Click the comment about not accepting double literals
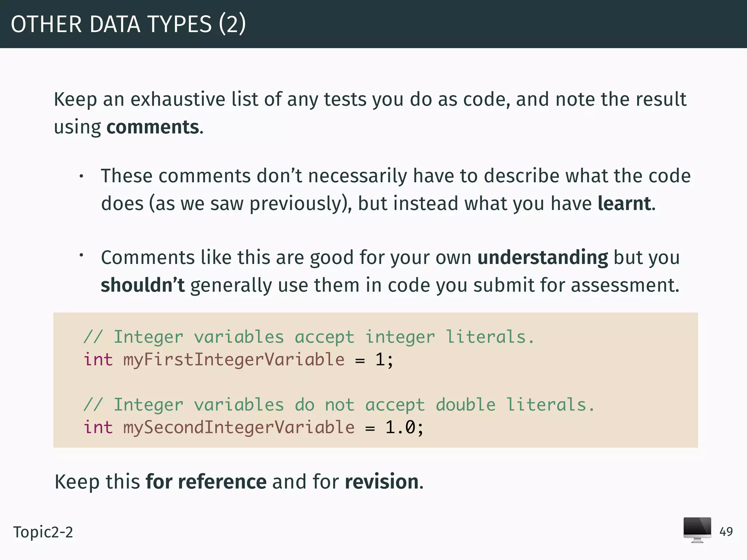 point(339,405)
